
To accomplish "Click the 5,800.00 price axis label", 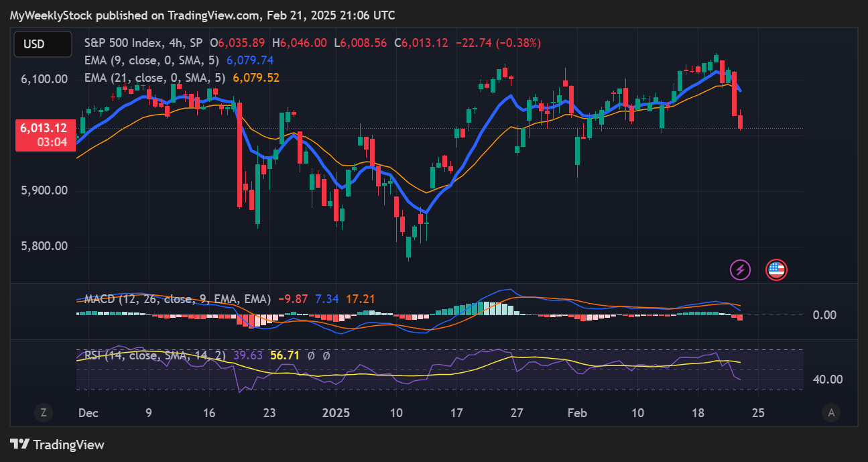I will [43, 246].
